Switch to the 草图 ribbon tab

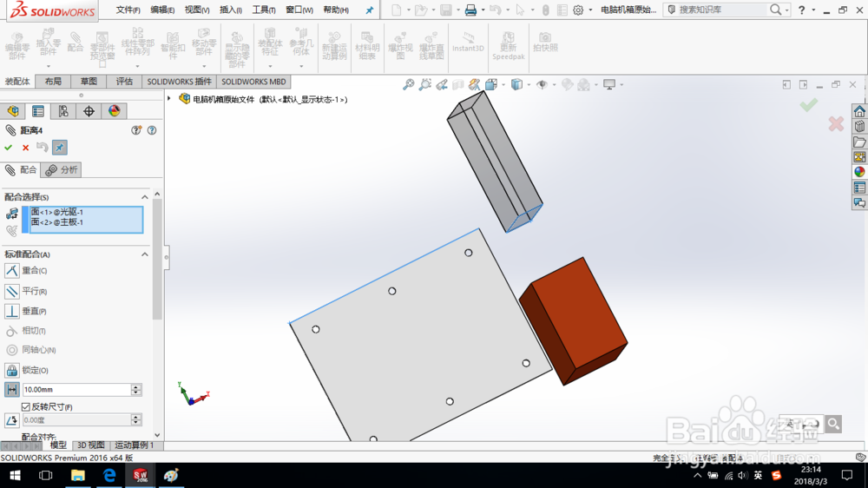click(89, 82)
